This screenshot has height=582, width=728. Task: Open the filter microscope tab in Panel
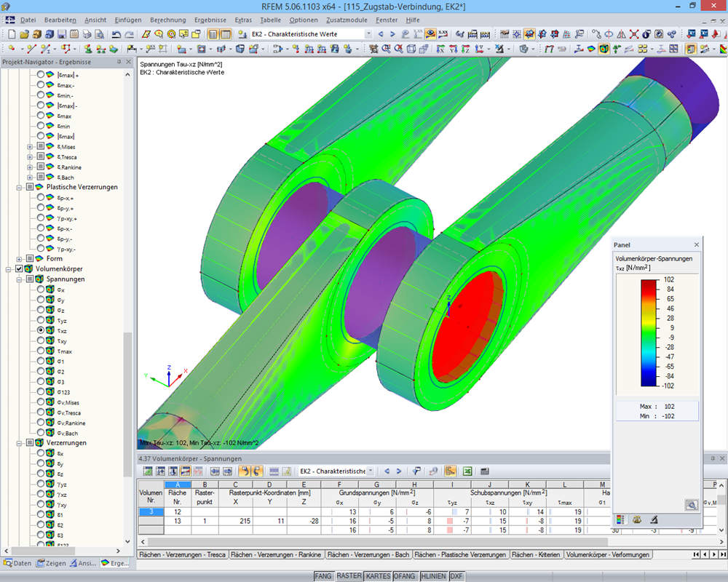[x=654, y=519]
